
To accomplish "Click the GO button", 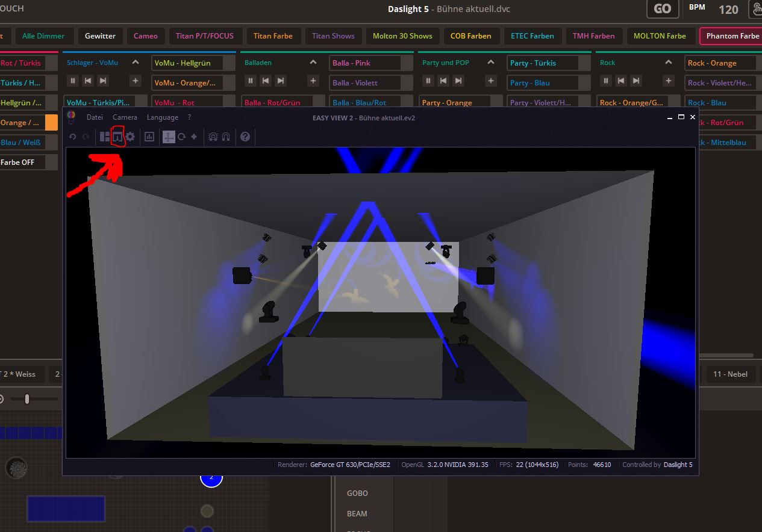I will coord(662,9).
